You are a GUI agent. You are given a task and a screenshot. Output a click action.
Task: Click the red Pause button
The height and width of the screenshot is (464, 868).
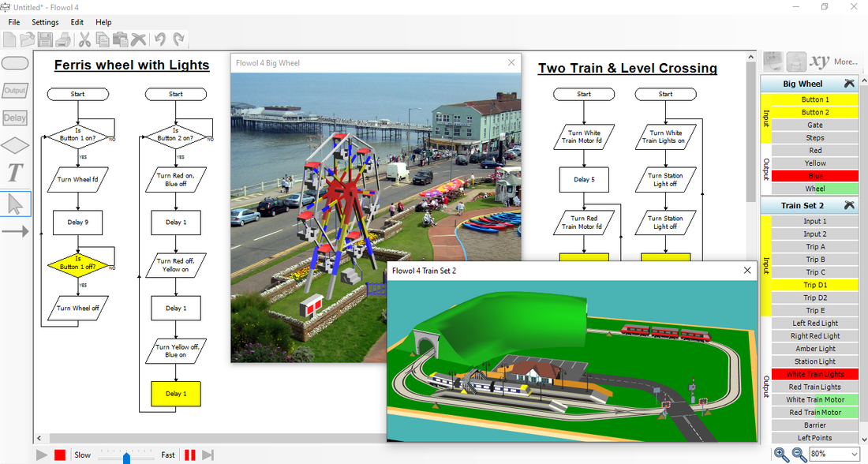point(190,455)
